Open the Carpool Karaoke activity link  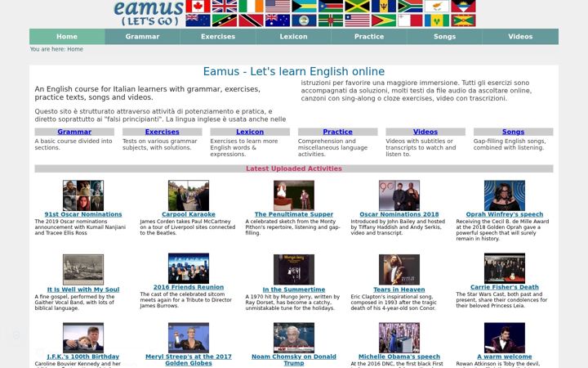[x=189, y=214]
